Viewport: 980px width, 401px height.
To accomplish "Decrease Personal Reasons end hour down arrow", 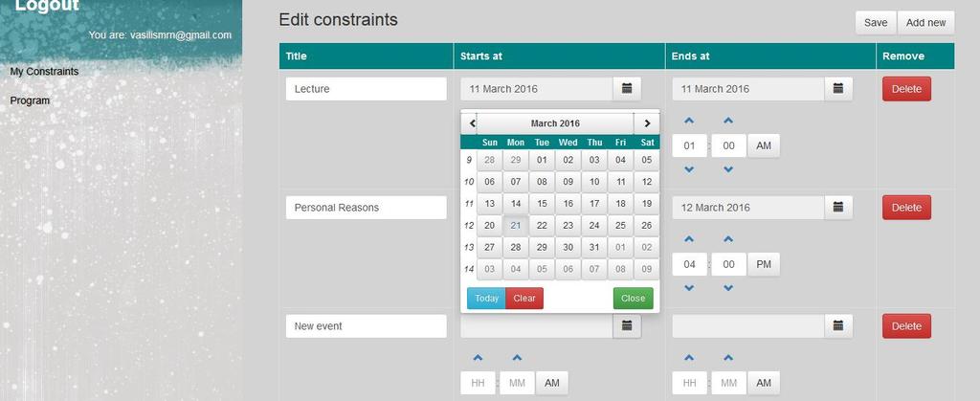I will click(x=689, y=288).
